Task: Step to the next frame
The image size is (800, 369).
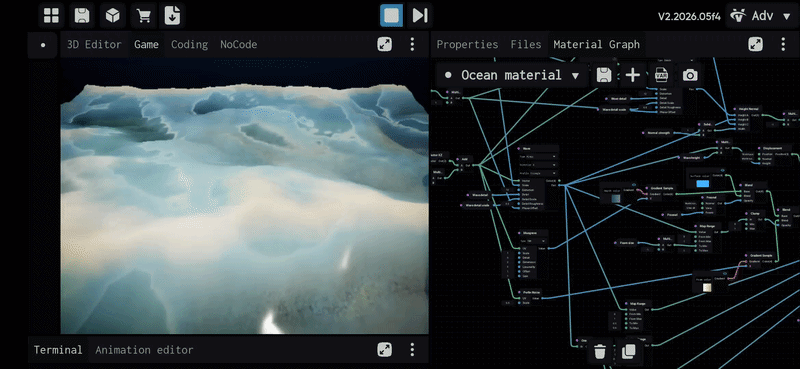Action: pyautogui.click(x=420, y=15)
